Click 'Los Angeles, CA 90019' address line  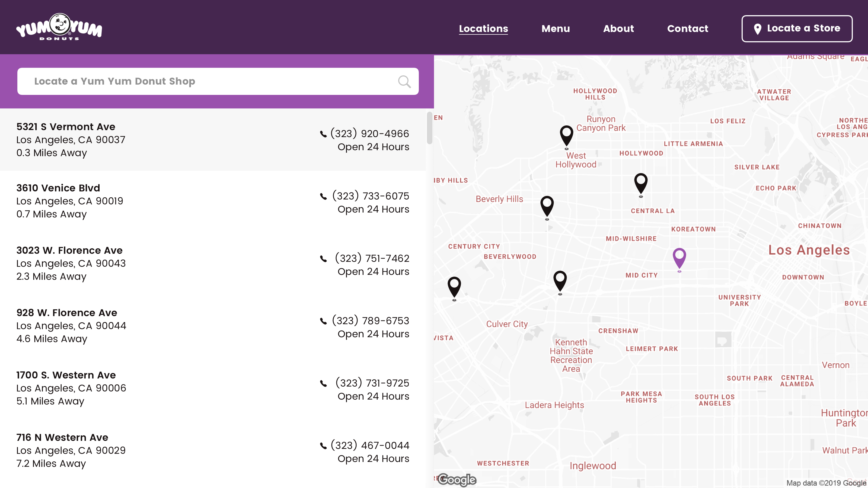pos(70,201)
